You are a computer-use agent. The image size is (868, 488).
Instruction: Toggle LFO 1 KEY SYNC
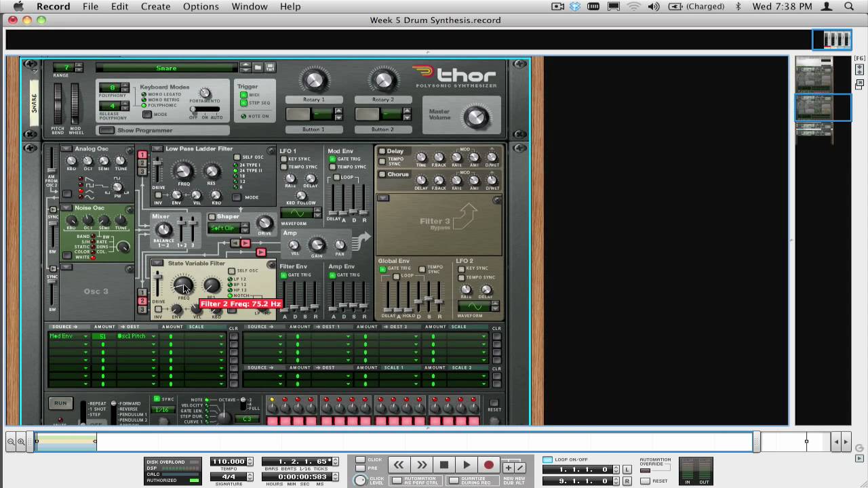(284, 159)
